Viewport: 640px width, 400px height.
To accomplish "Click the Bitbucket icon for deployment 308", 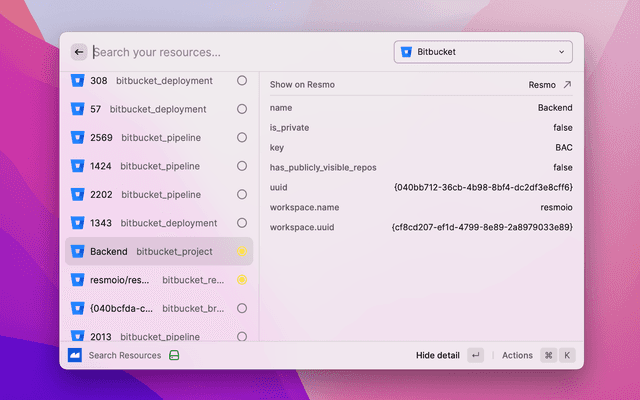I will [x=77, y=81].
